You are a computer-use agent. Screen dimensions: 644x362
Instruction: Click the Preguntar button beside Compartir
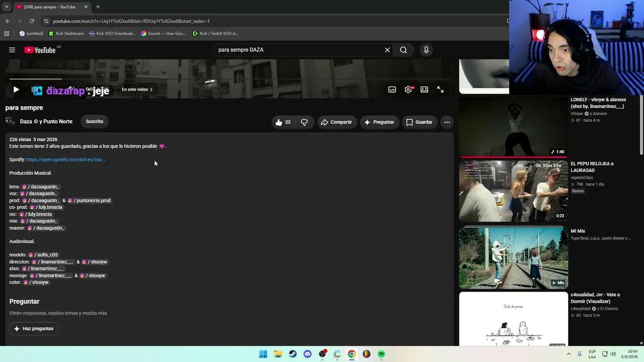379,122
